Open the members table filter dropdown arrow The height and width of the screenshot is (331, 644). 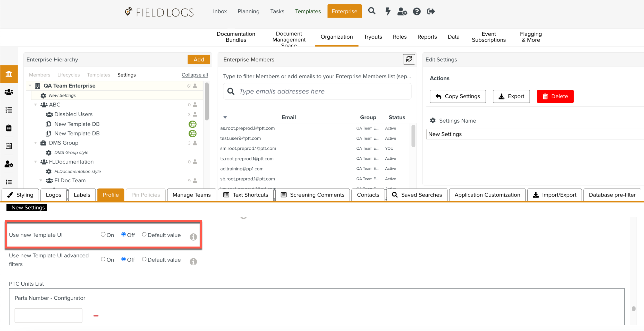pyautogui.click(x=225, y=117)
